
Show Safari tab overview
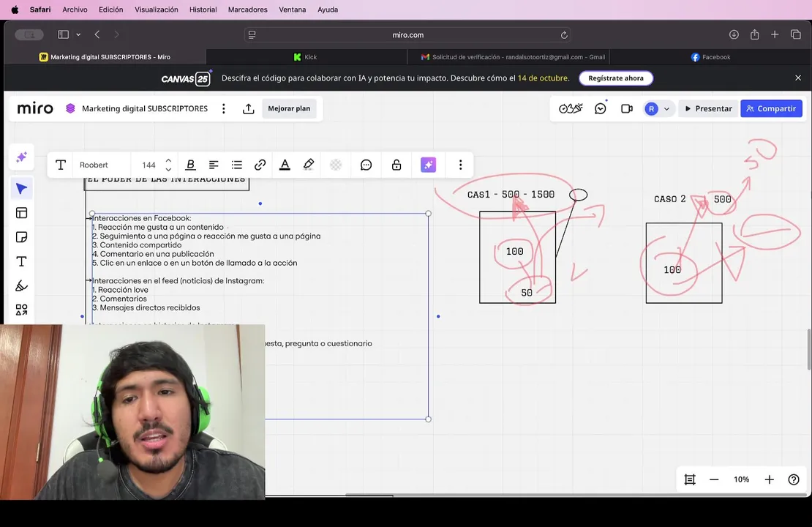click(796, 34)
